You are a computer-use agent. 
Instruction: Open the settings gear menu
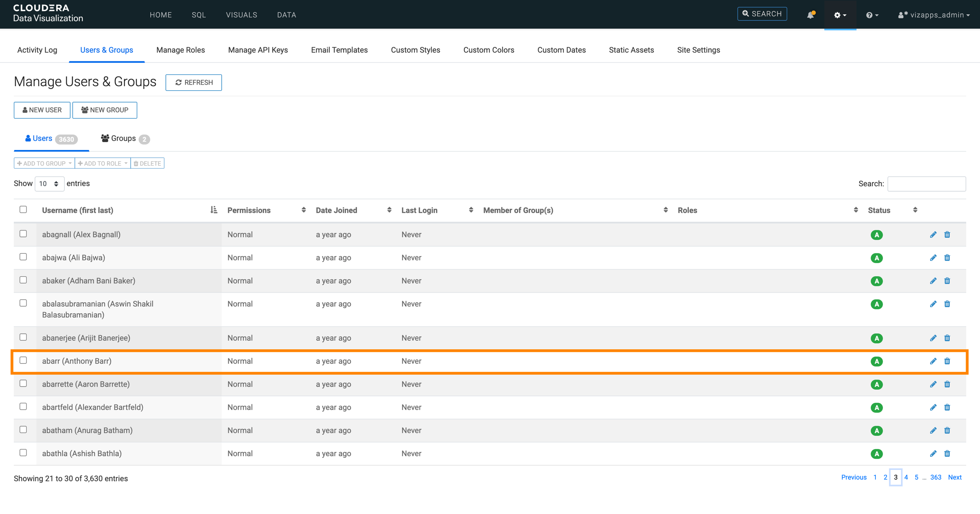pos(840,15)
